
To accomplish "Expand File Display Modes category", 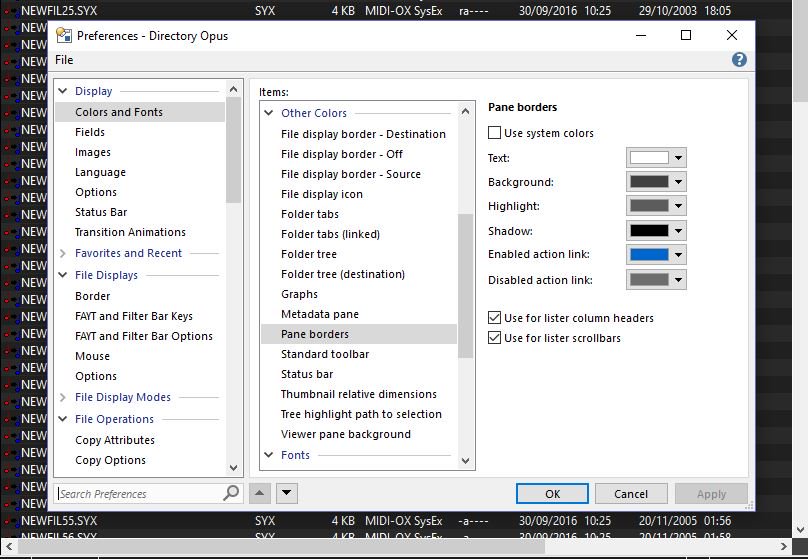I will pos(63,397).
